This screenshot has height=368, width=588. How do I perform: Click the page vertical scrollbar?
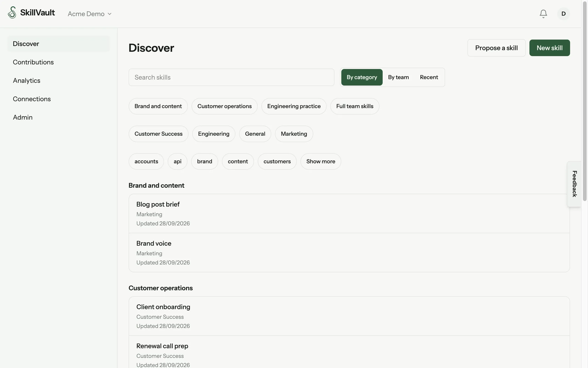point(585,101)
